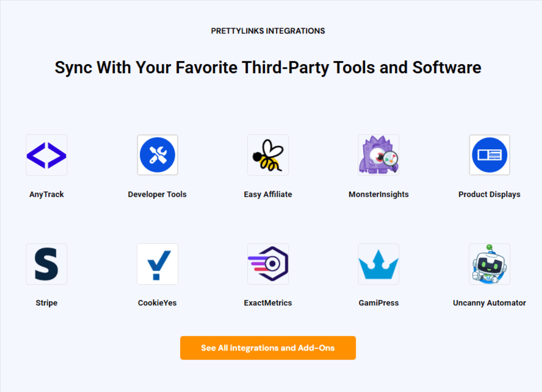Click the MonsterInsights purple monster icon

[x=378, y=155]
